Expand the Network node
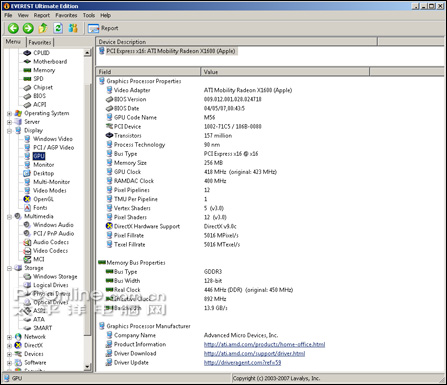Screen dimensions: 447x385 (x=9, y=337)
